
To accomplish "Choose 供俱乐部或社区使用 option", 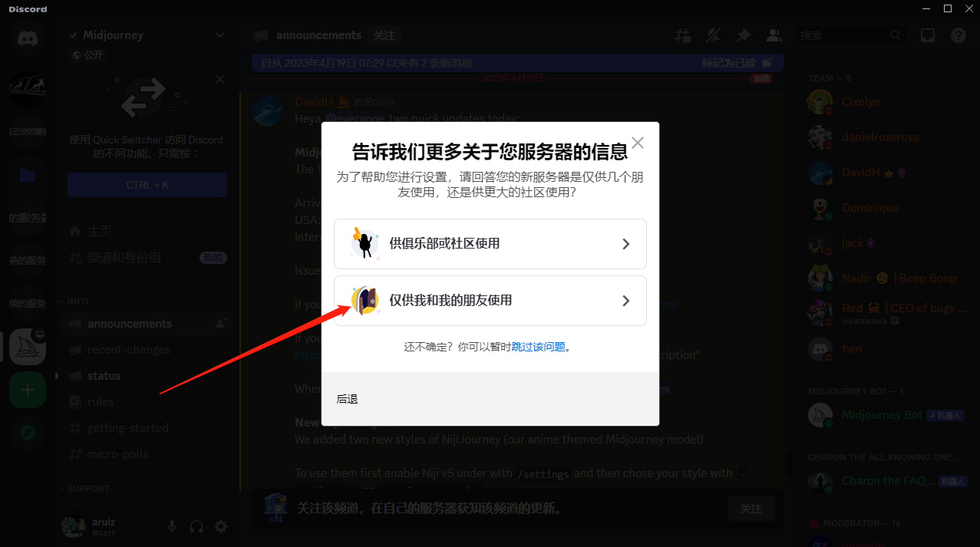I will [490, 244].
